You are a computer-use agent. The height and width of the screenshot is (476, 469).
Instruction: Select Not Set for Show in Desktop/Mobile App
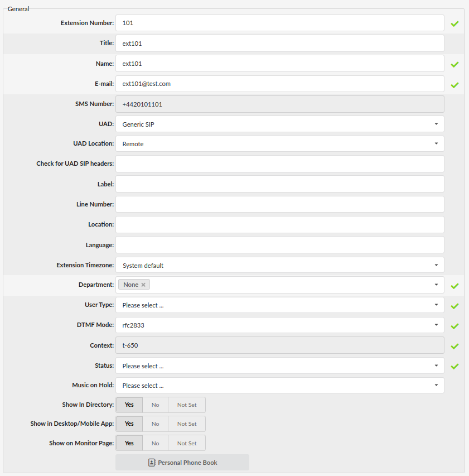click(186, 424)
